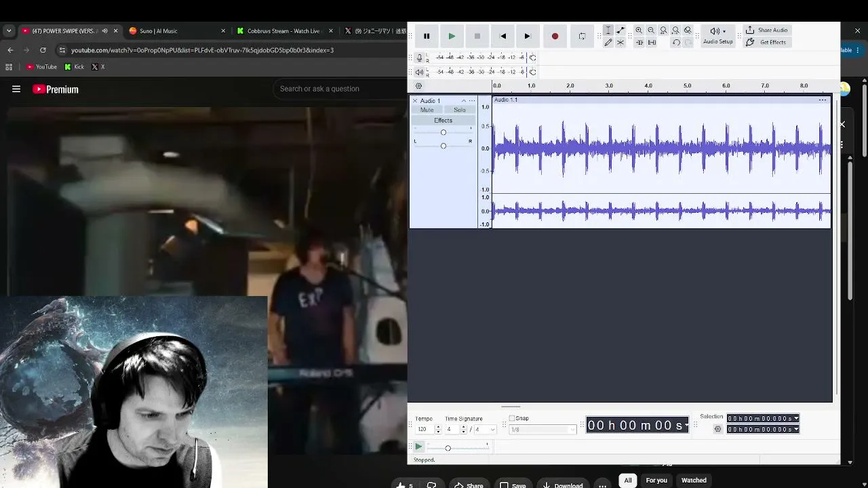Increase the Tempo with the stepper
Screen dimensions: 868x488
(438, 428)
